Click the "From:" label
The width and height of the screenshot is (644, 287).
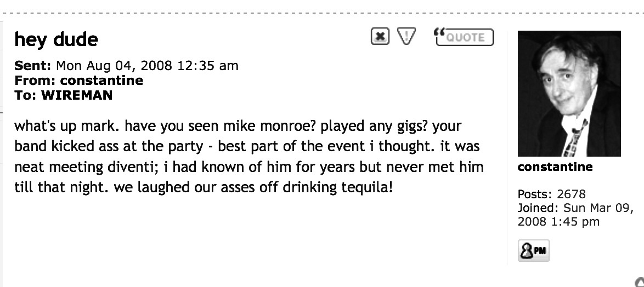[x=33, y=81]
